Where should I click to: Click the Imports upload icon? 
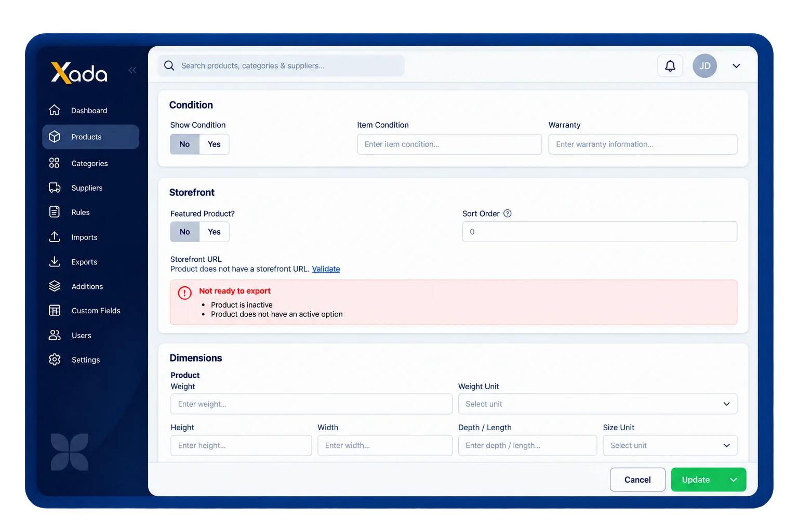[55, 237]
